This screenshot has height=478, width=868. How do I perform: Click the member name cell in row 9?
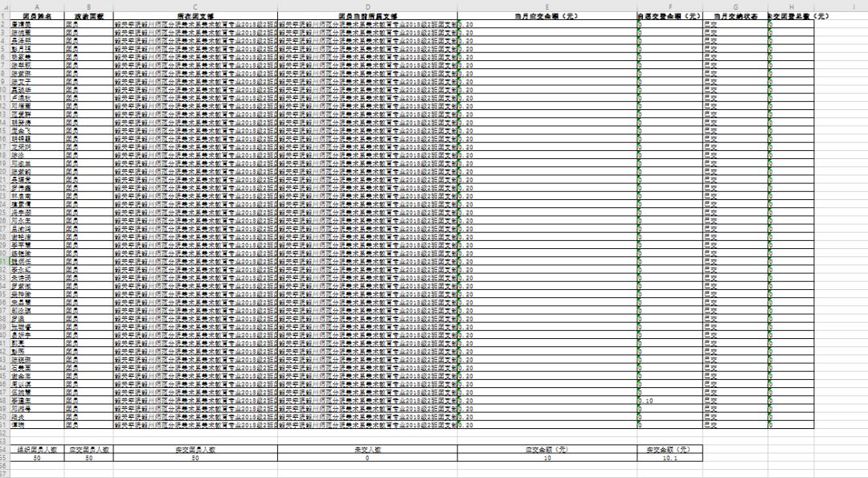[36, 82]
